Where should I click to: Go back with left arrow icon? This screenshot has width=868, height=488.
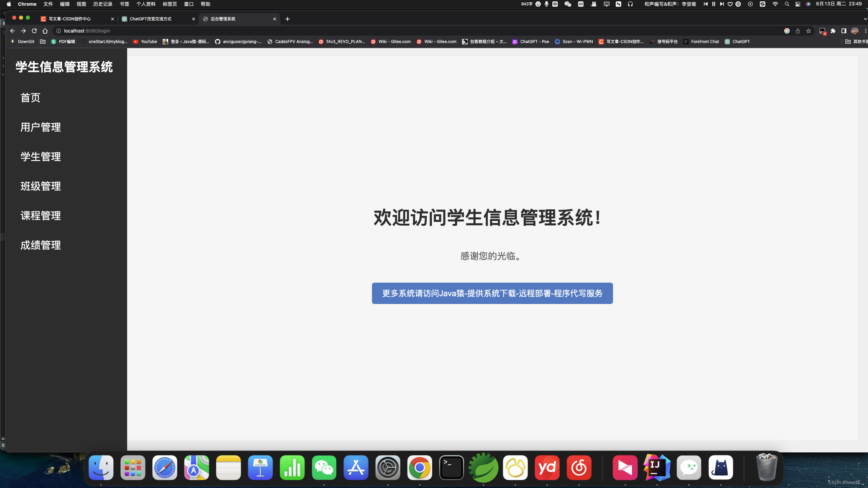pos(13,31)
